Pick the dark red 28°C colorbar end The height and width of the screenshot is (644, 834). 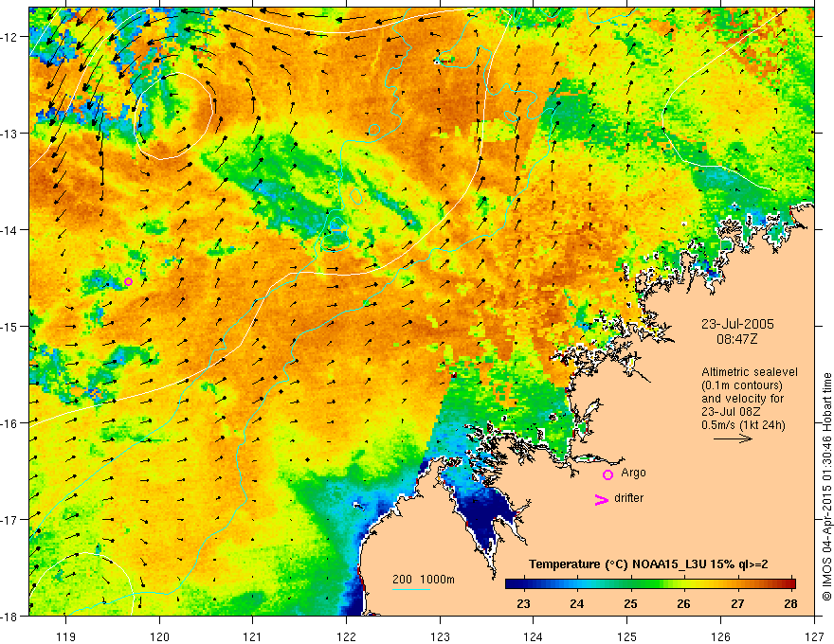tap(789, 583)
